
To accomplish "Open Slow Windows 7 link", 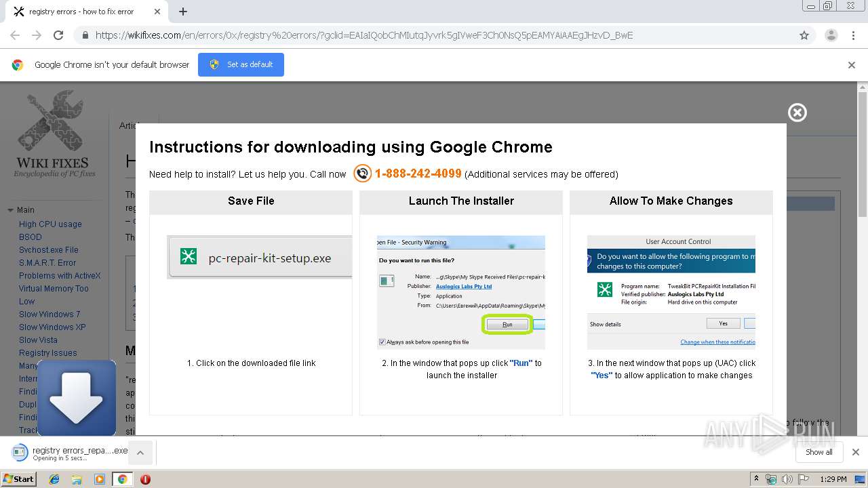I will pos(50,314).
